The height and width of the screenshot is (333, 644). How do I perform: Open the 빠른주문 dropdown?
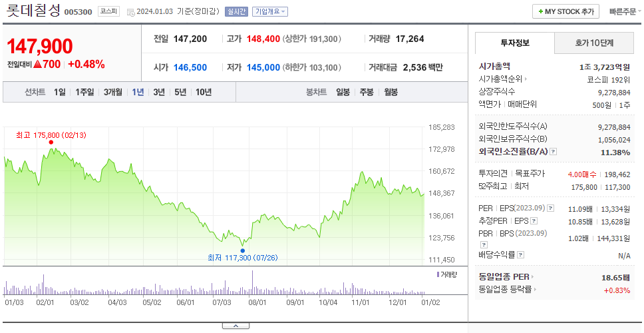[625, 11]
